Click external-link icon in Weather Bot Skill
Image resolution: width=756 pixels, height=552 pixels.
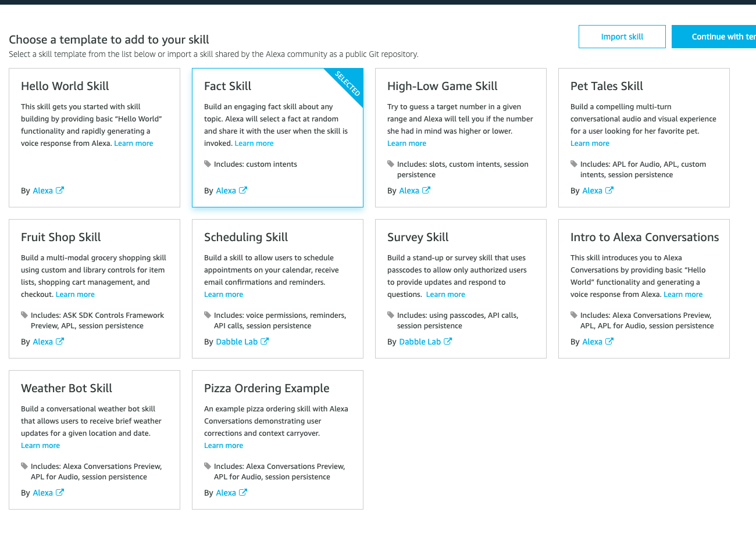pos(60,492)
